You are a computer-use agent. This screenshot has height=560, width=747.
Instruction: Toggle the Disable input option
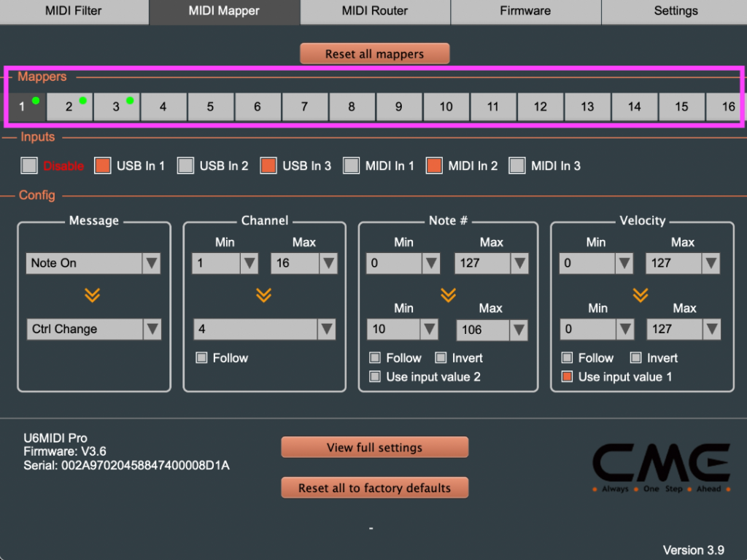tap(29, 166)
